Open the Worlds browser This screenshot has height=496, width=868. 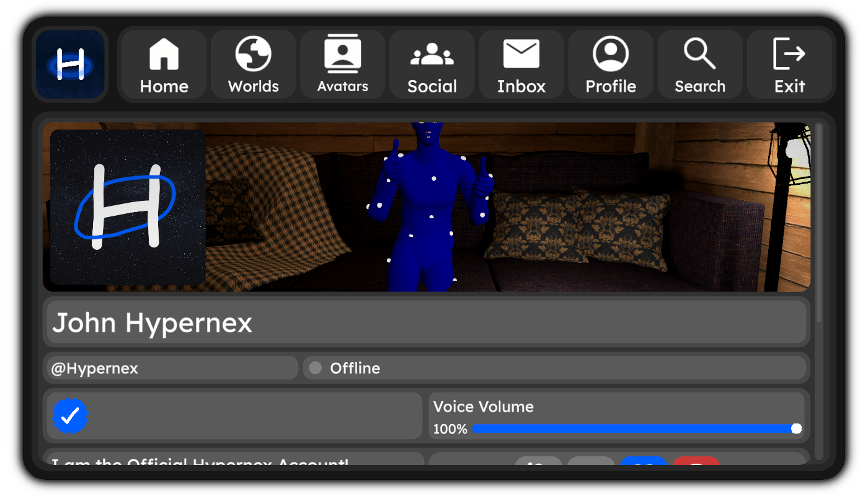253,65
